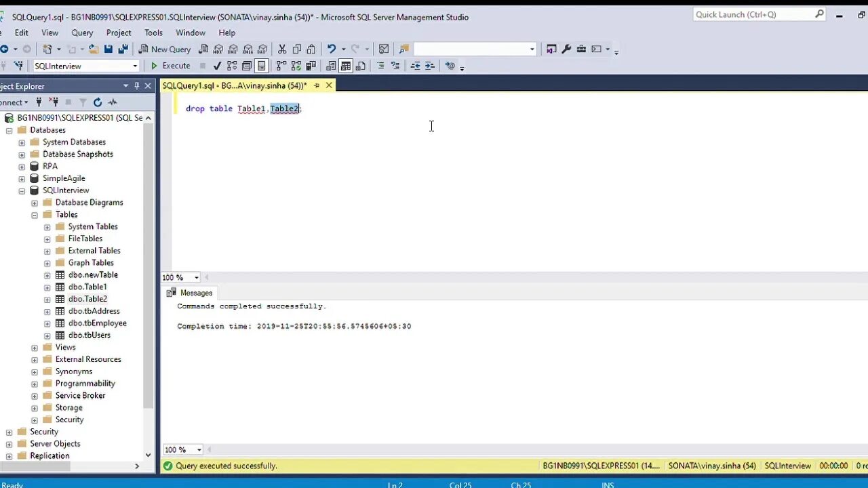Click the Properties wrench icon

point(566,49)
